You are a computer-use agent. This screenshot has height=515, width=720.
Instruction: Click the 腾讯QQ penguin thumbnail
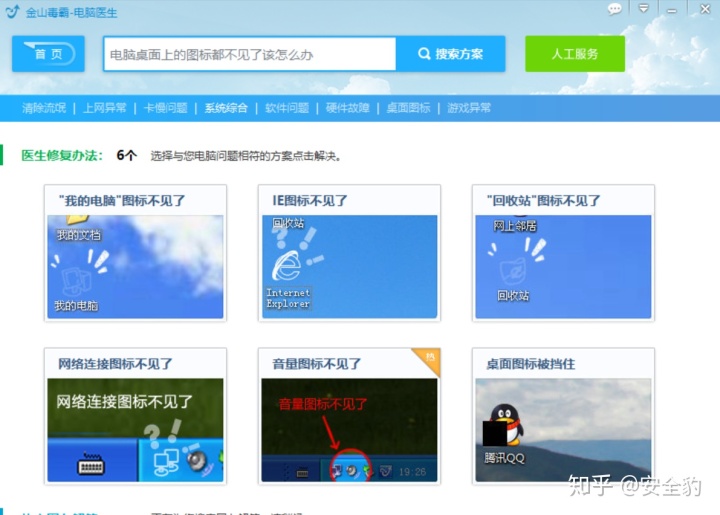563,430
